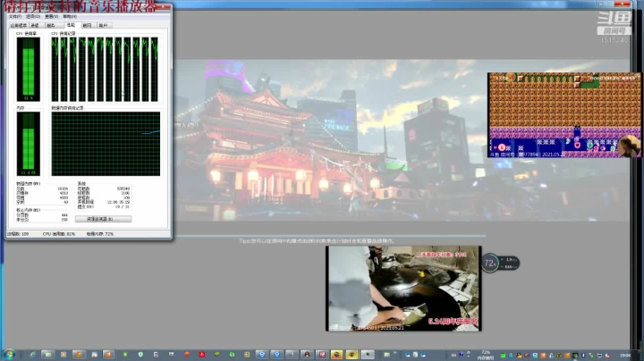644x361 pixels.
Task: Click the bright green square tray icon
Action: [x=503, y=356]
